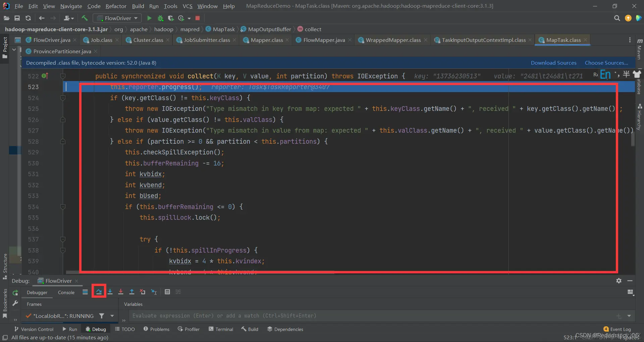Expand the watch expression history dropdown
The image size is (644, 342).
tap(629, 316)
